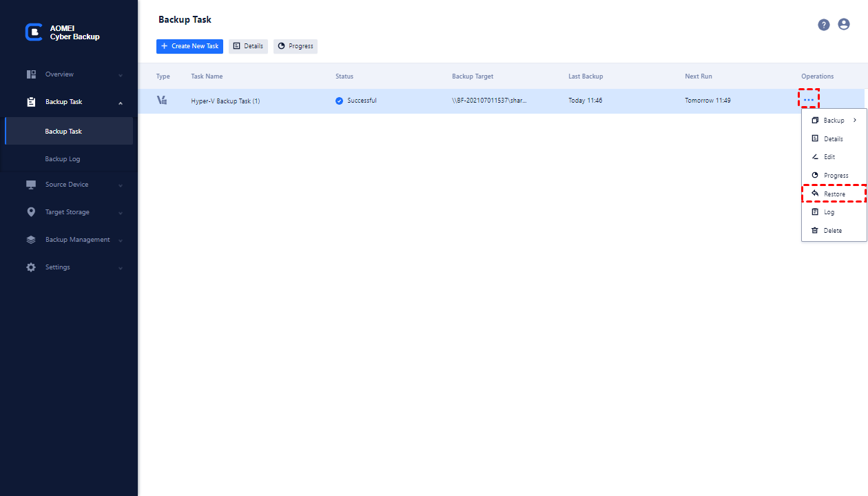Click the backup target path \\BF-202107011537\shar...
This screenshot has width=868, height=496.
click(490, 101)
